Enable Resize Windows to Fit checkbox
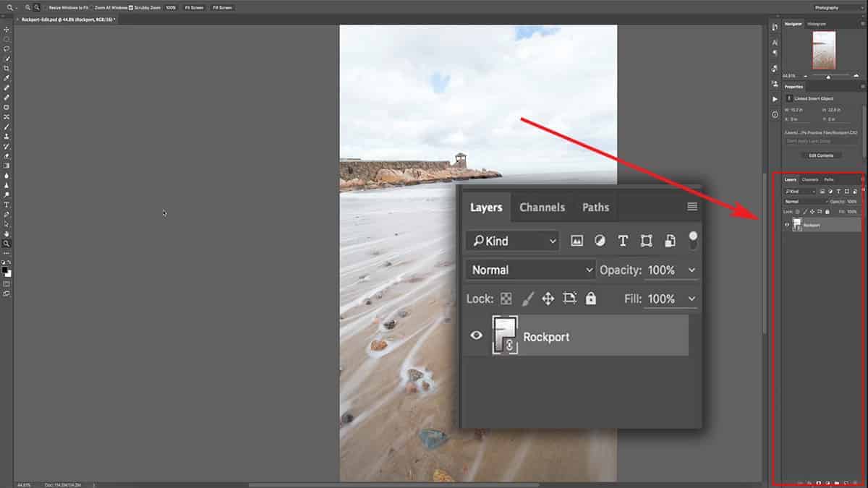This screenshot has height=488, width=868. [46, 7]
